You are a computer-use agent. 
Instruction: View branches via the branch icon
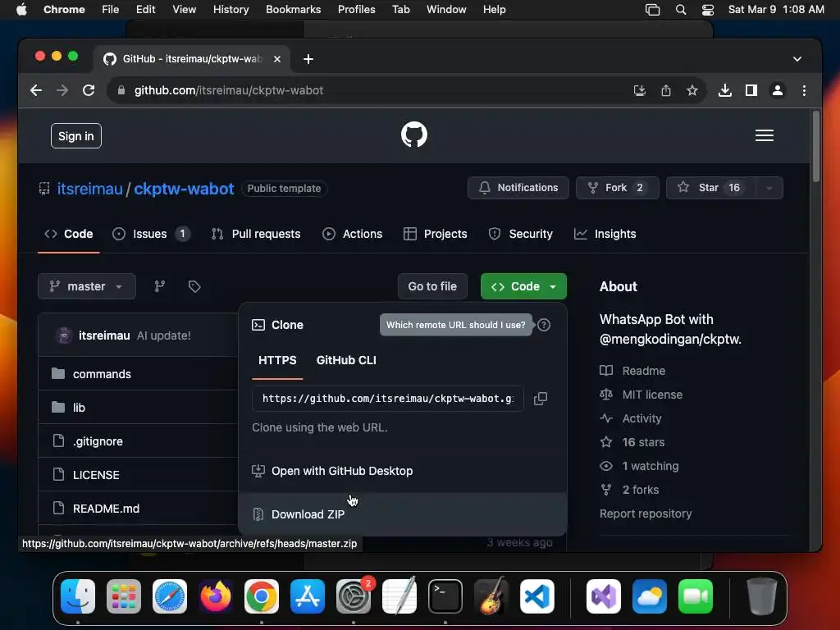pos(160,286)
